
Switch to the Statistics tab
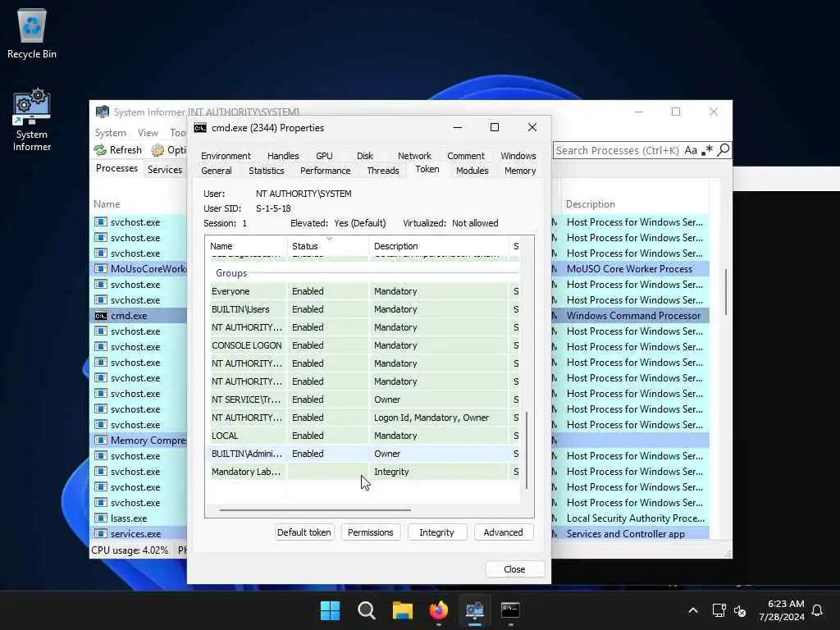[x=267, y=171]
